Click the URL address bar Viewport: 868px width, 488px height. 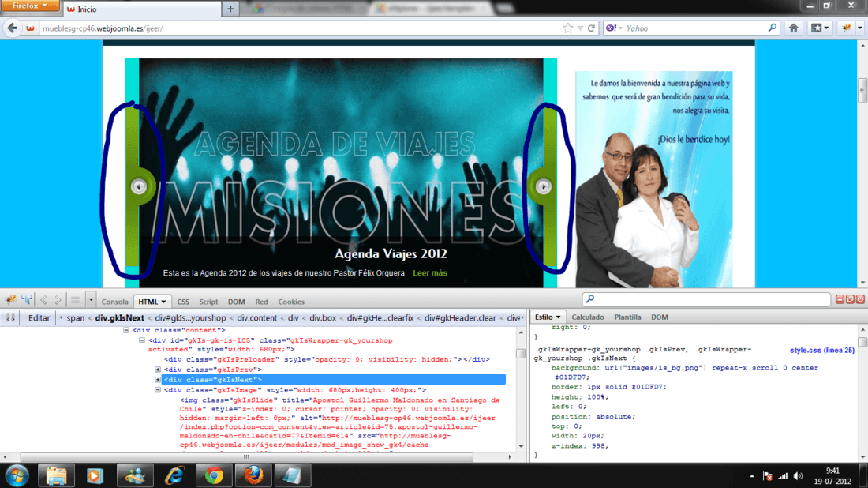(x=299, y=28)
